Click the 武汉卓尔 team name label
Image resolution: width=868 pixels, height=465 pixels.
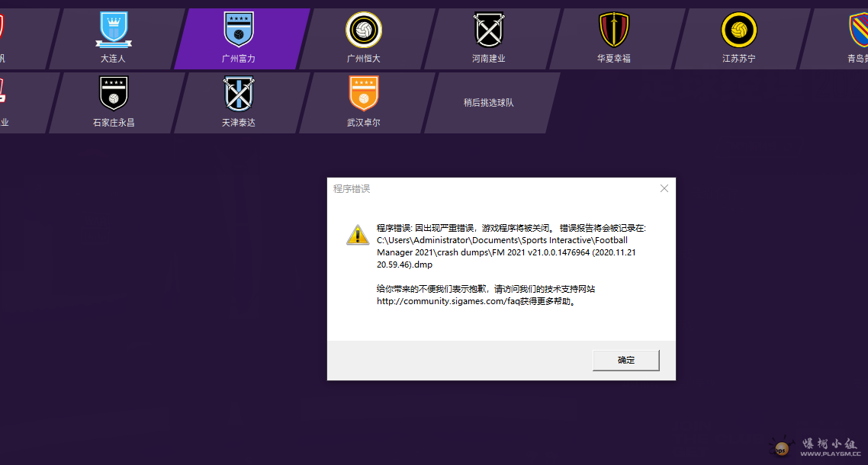pos(364,122)
